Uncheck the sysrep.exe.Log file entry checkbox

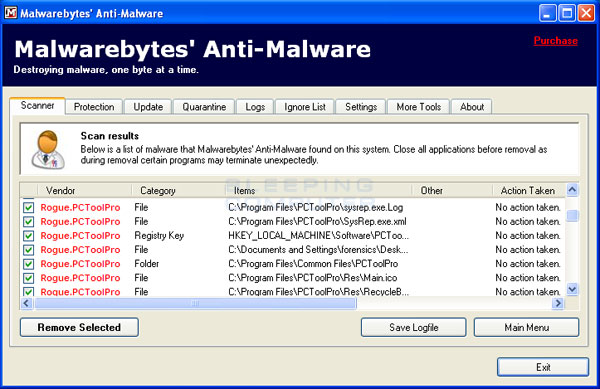28,208
